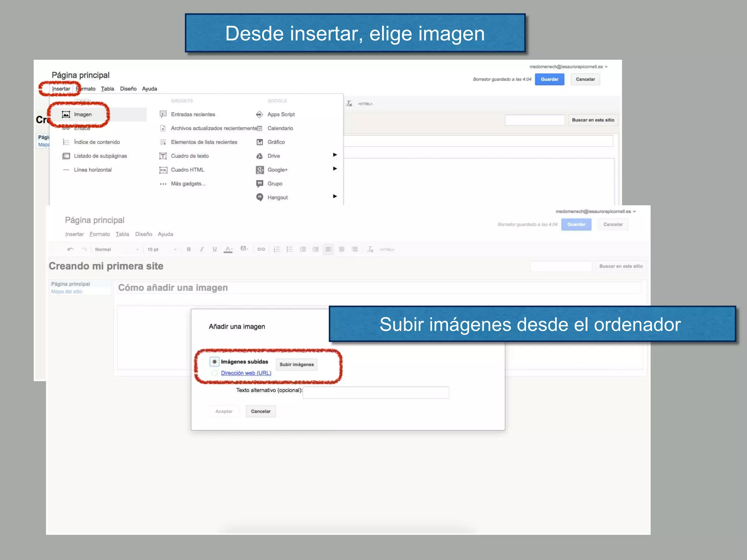Click the insert link chain icon
747x560 pixels.
[261, 249]
